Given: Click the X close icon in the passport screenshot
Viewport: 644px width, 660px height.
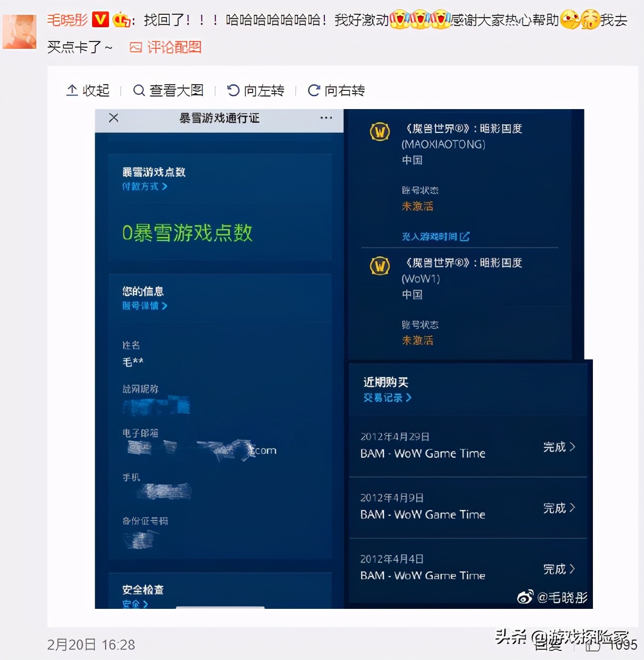Looking at the screenshot, I should pos(113,118).
